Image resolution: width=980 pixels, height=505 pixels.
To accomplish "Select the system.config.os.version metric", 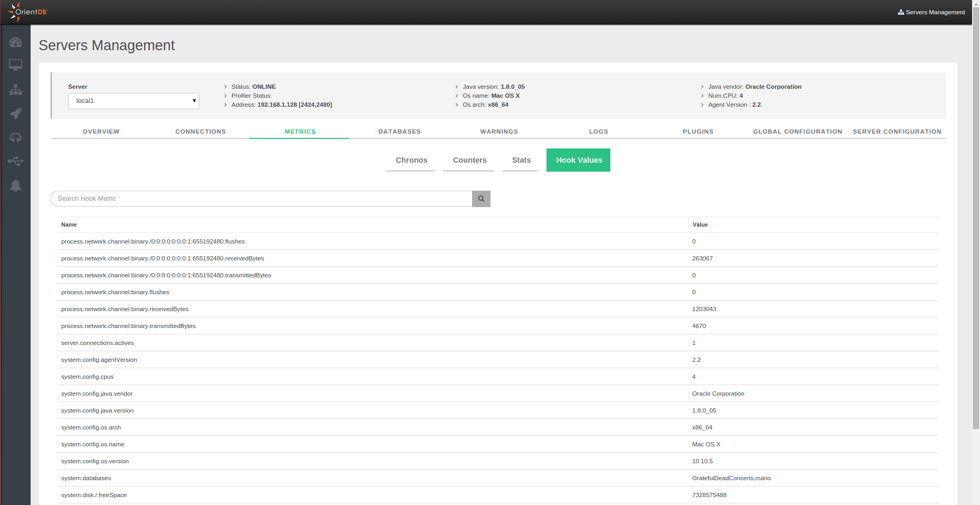I will coord(95,461).
